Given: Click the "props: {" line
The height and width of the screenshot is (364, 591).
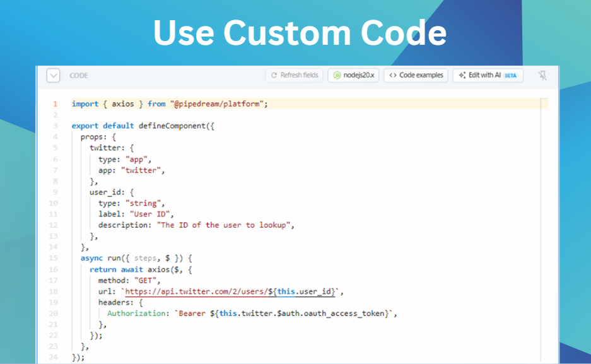Looking at the screenshot, I should coord(98,137).
